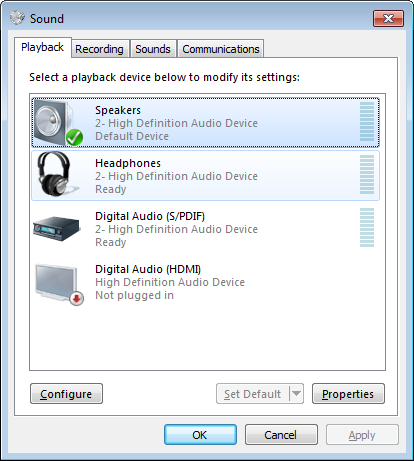
Task: Open Properties for the selected device
Action: [x=348, y=394]
